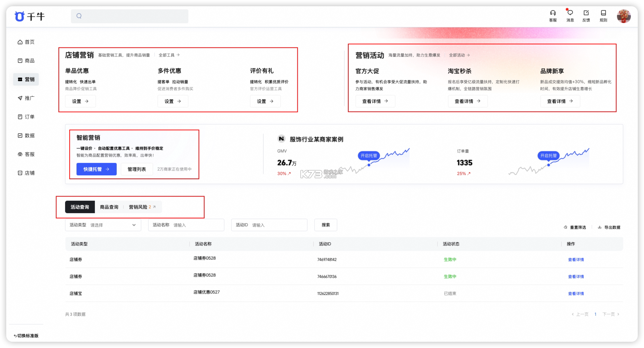Image resolution: width=644 pixels, height=348 pixels.
Task: Click 查看详情 under 淘宝秒杀
Action: [x=468, y=101]
